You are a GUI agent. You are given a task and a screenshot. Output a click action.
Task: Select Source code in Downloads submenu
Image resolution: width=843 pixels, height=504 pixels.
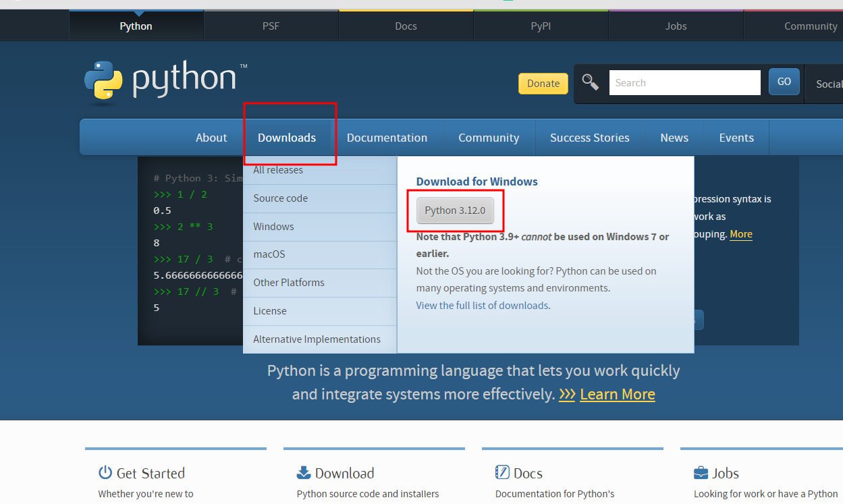320,198
